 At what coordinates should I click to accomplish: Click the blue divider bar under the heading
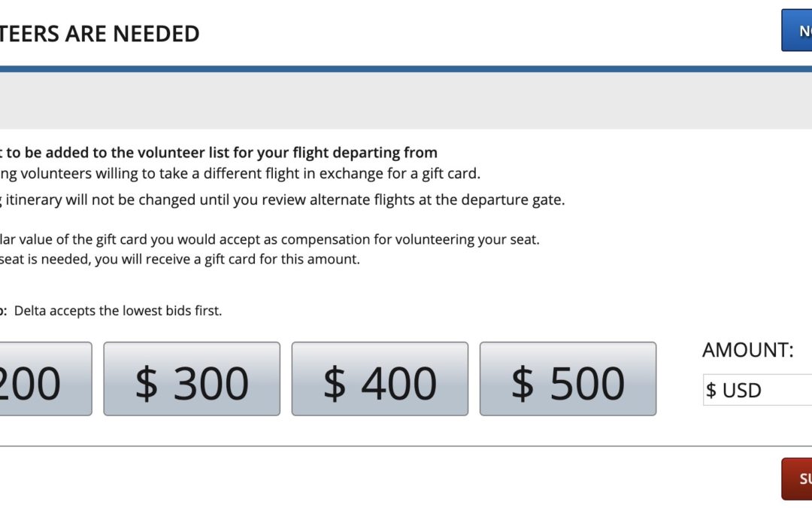click(406, 68)
